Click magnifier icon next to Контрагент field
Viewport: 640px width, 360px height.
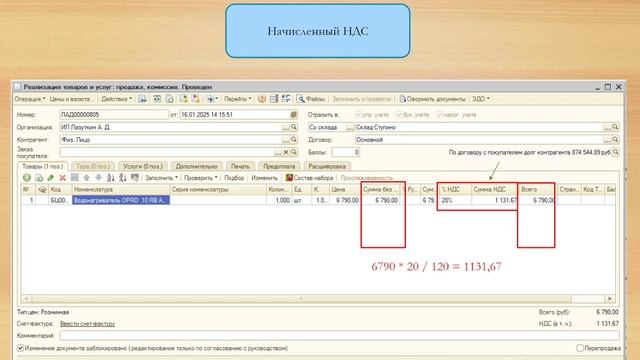coord(293,140)
